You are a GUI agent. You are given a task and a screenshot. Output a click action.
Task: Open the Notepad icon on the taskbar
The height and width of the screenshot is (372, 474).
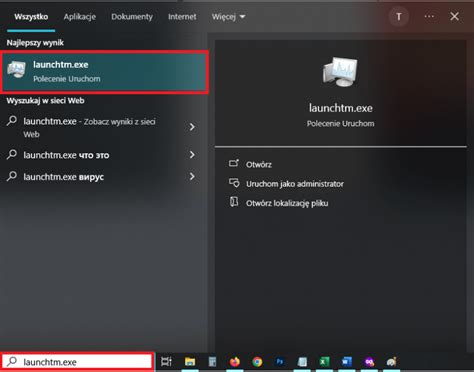(302, 362)
